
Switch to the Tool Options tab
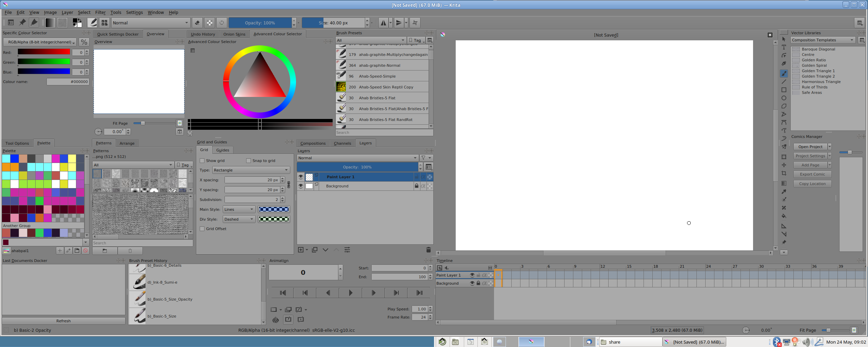17,143
